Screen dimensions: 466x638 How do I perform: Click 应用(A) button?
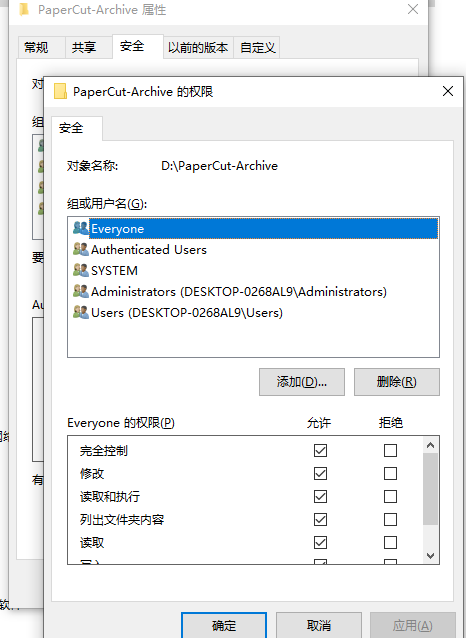coord(413,625)
